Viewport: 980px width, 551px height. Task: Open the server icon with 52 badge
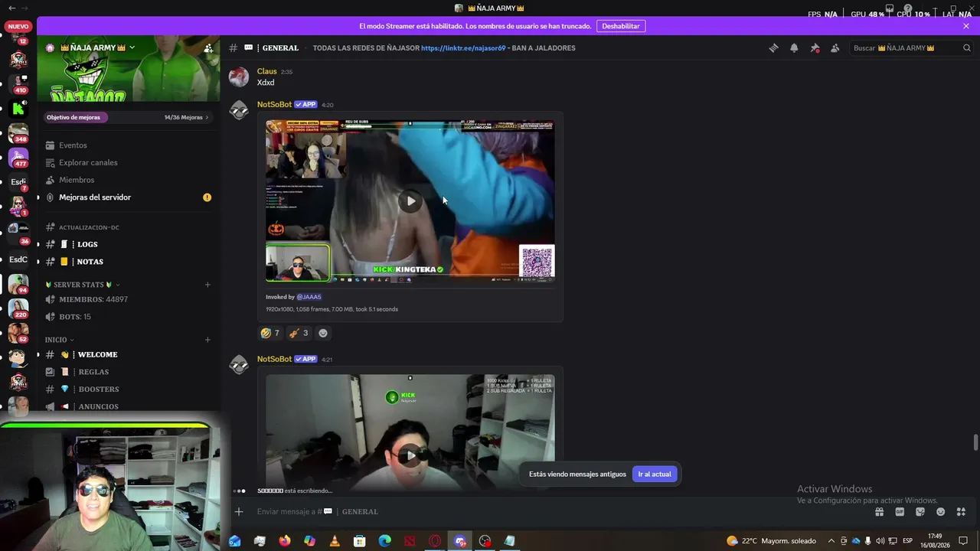[x=18, y=333]
